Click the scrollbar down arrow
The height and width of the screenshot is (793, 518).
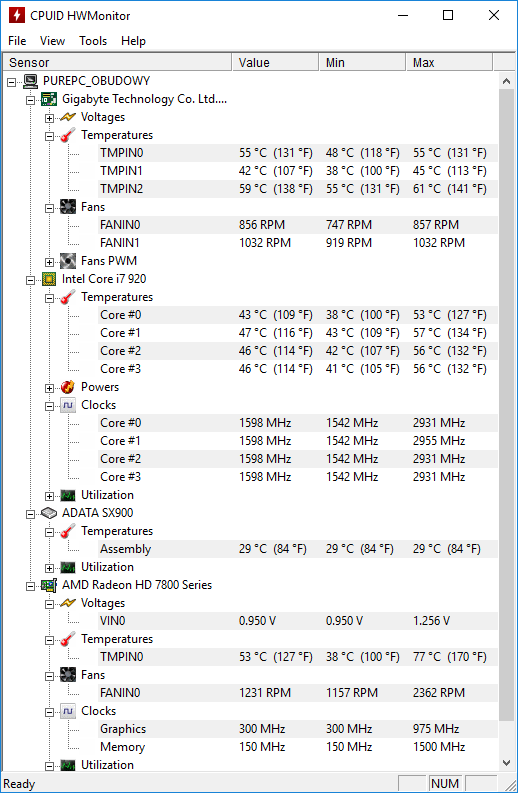click(506, 763)
